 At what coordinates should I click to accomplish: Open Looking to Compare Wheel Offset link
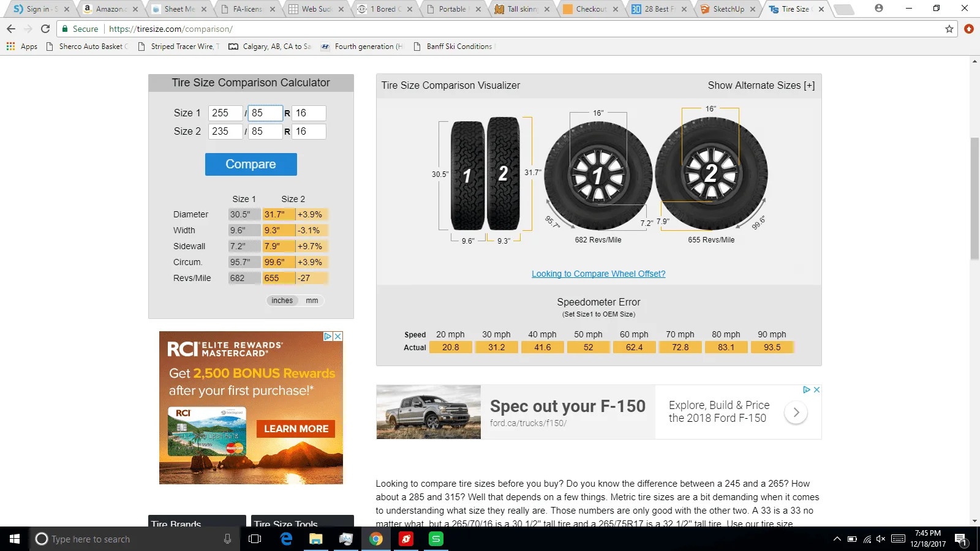(598, 274)
